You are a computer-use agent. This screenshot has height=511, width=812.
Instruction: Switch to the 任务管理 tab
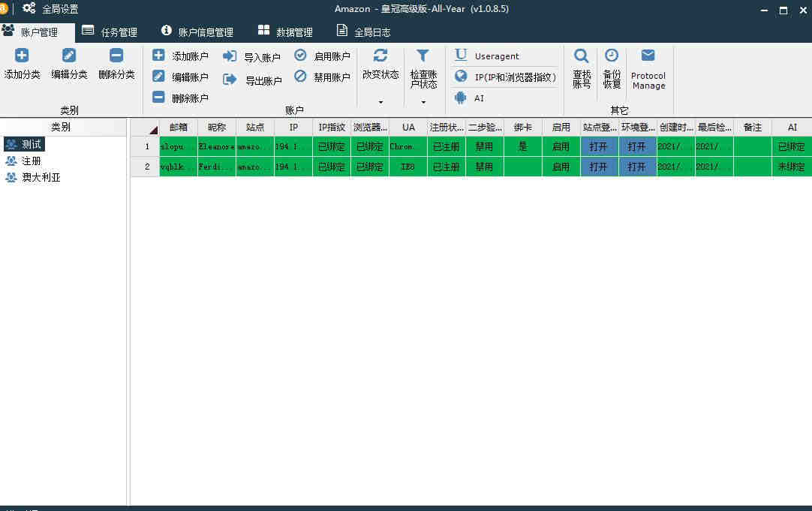pos(110,32)
